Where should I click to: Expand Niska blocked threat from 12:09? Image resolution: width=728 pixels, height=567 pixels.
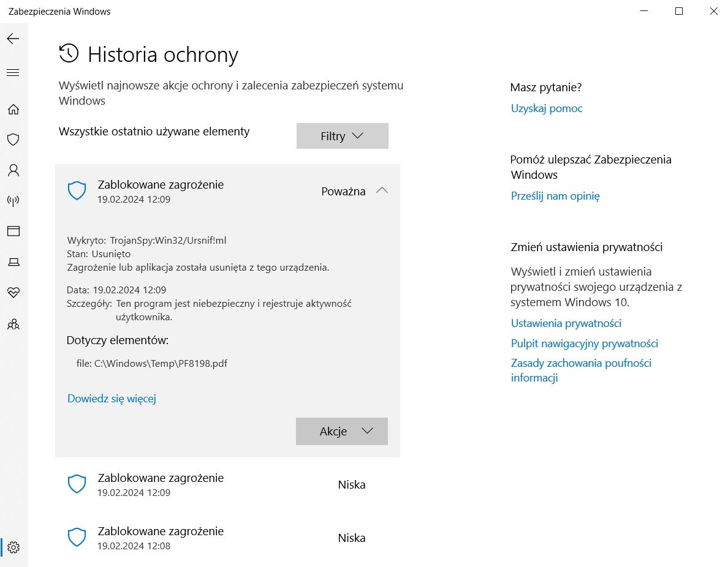click(x=227, y=484)
